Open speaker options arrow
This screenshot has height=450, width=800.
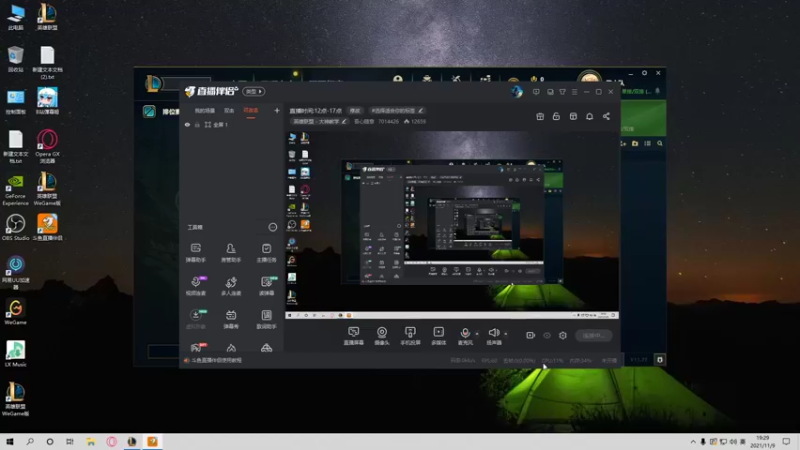(x=506, y=334)
